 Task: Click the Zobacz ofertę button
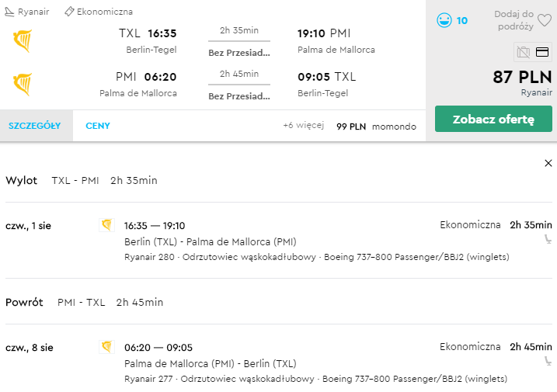493,119
